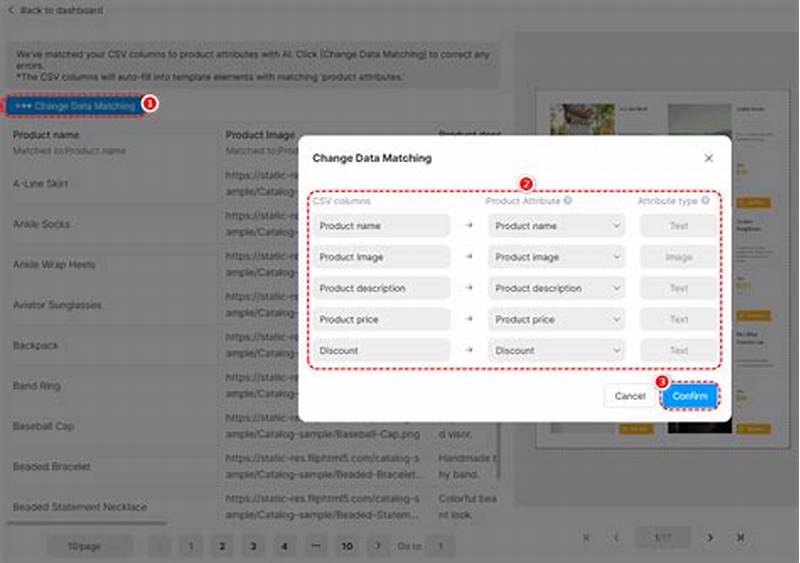Click the preview page number field
This screenshot has width=800, height=563.
(663, 537)
